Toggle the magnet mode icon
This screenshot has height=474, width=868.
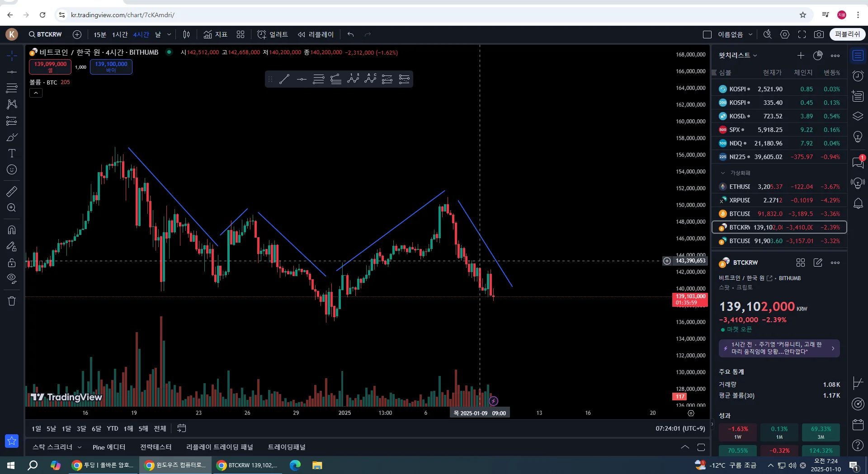point(12,230)
